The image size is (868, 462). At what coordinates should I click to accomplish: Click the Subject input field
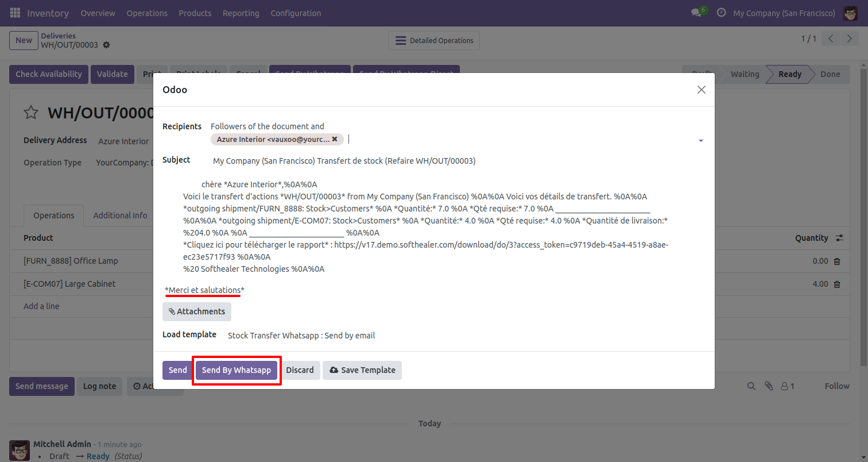coord(458,161)
